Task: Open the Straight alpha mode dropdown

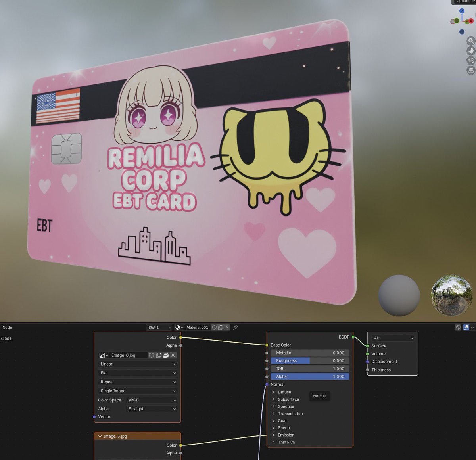Action: tap(152, 409)
